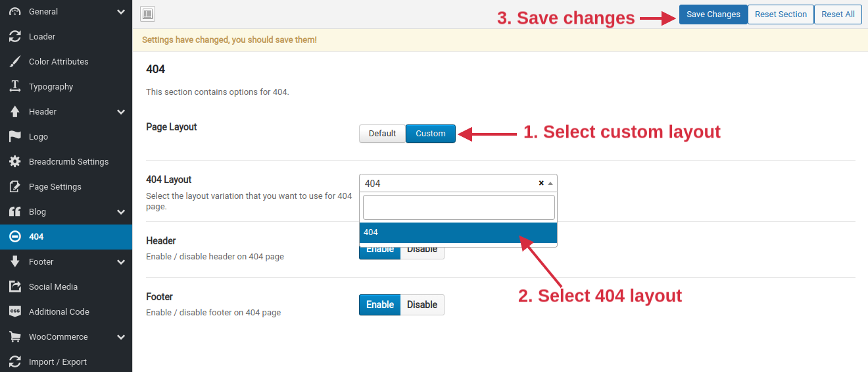868x372 pixels.
Task: Click the Loader refresh icon in sidebar
Action: (x=14, y=37)
